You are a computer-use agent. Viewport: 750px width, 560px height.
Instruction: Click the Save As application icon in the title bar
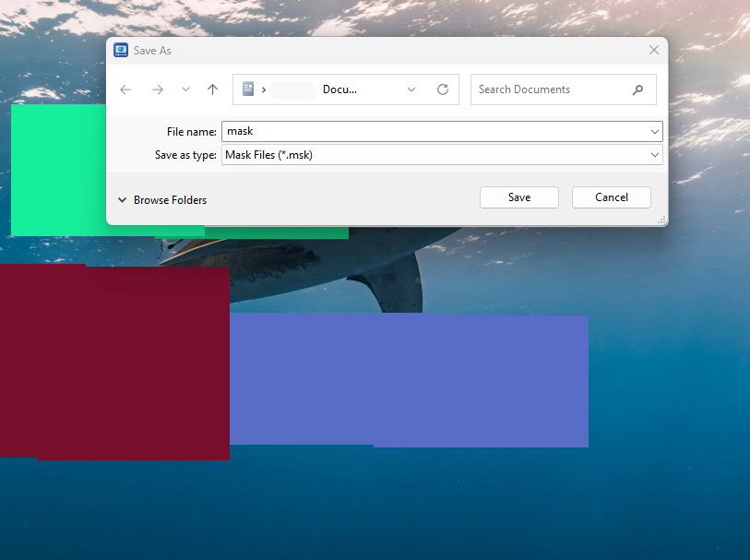[120, 50]
